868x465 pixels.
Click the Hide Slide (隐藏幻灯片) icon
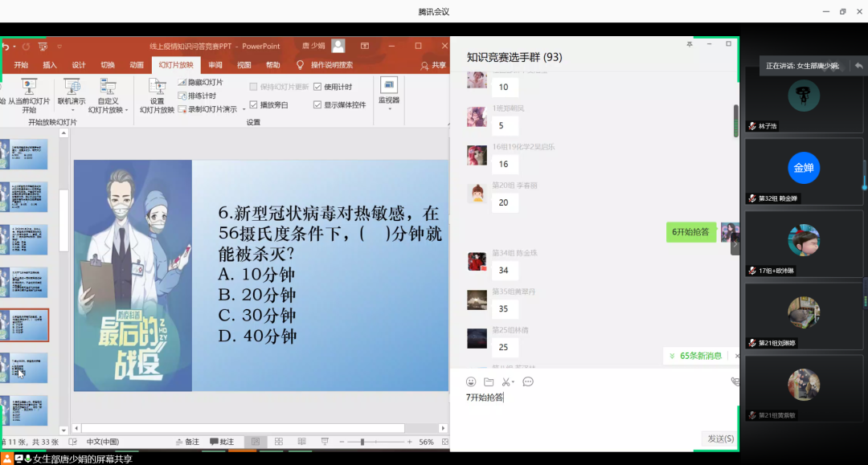pyautogui.click(x=182, y=83)
